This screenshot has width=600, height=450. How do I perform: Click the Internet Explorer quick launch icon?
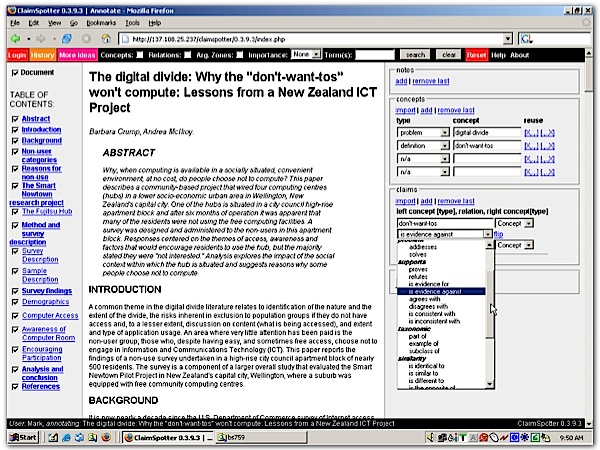coord(66,437)
